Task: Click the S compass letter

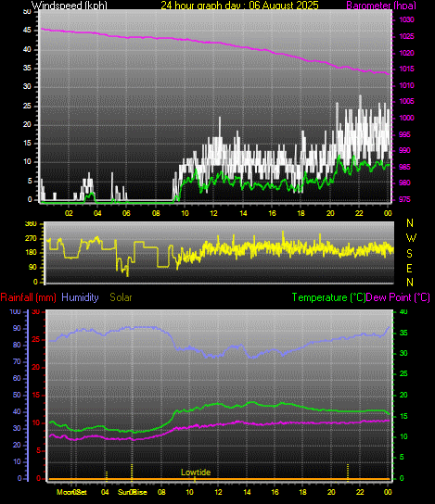Action: (x=409, y=254)
